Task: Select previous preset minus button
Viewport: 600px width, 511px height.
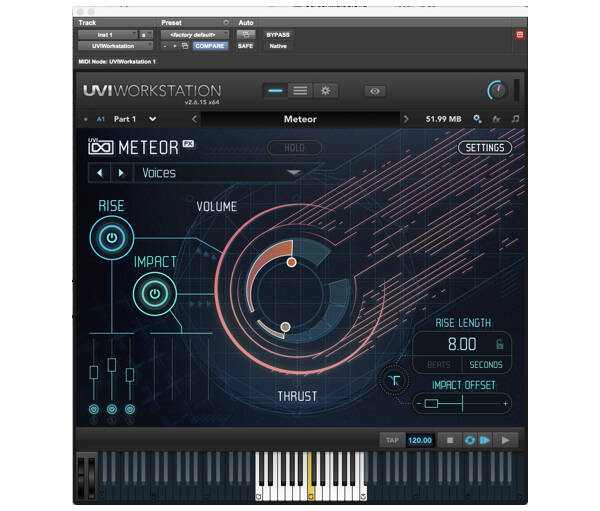Action: [x=165, y=46]
